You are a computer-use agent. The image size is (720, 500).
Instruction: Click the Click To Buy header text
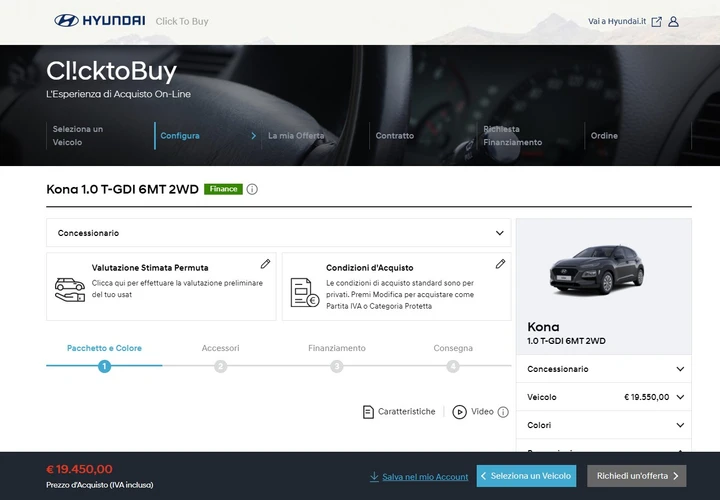coord(182,21)
